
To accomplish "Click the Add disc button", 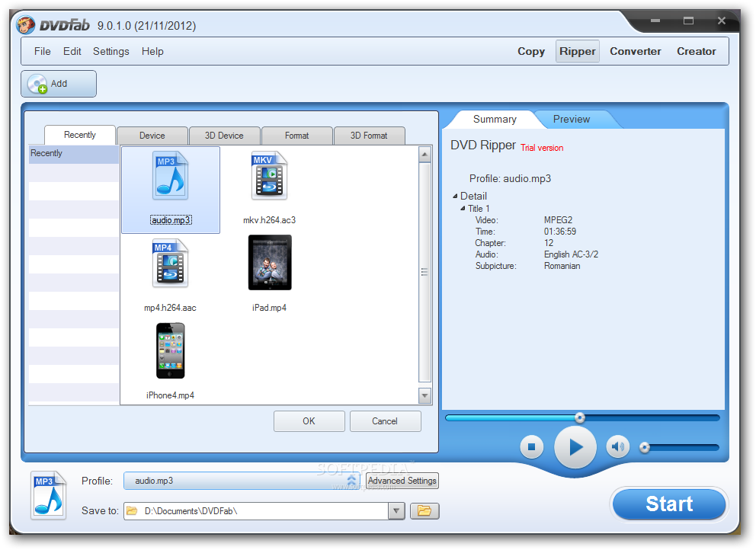I will coord(59,84).
